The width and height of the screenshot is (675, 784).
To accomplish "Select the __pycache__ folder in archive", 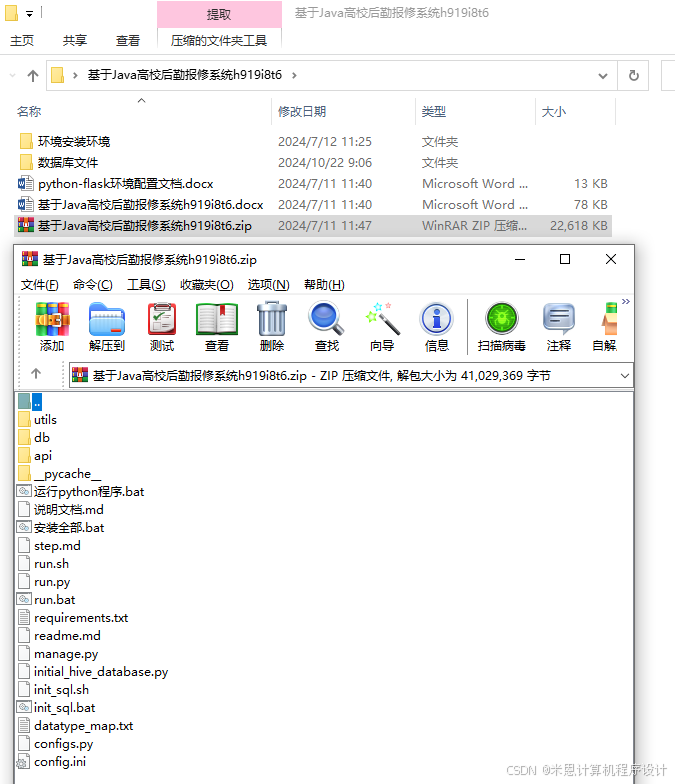I will pos(60,474).
